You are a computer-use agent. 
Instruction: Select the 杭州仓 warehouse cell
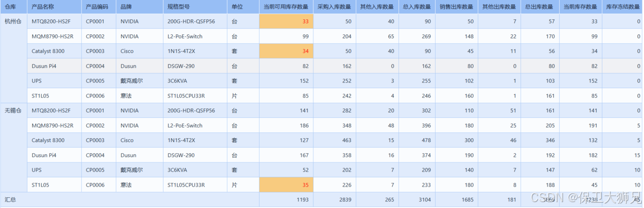(x=13, y=58)
